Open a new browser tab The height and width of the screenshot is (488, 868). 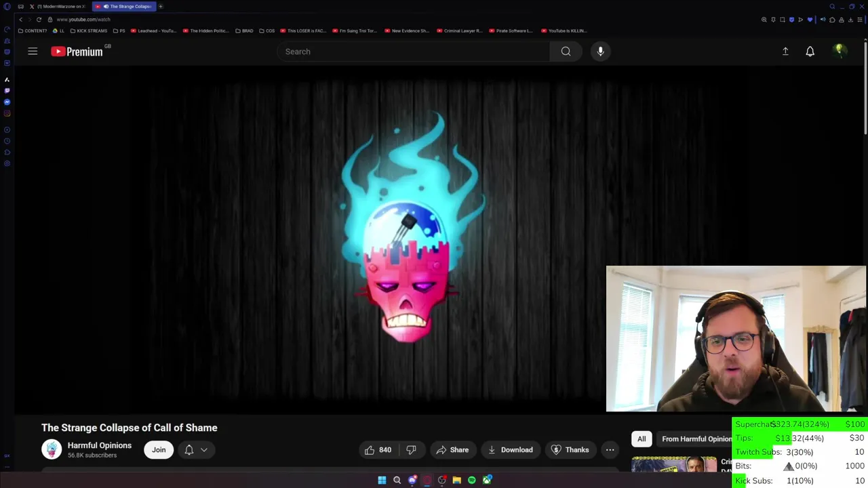[x=161, y=6]
